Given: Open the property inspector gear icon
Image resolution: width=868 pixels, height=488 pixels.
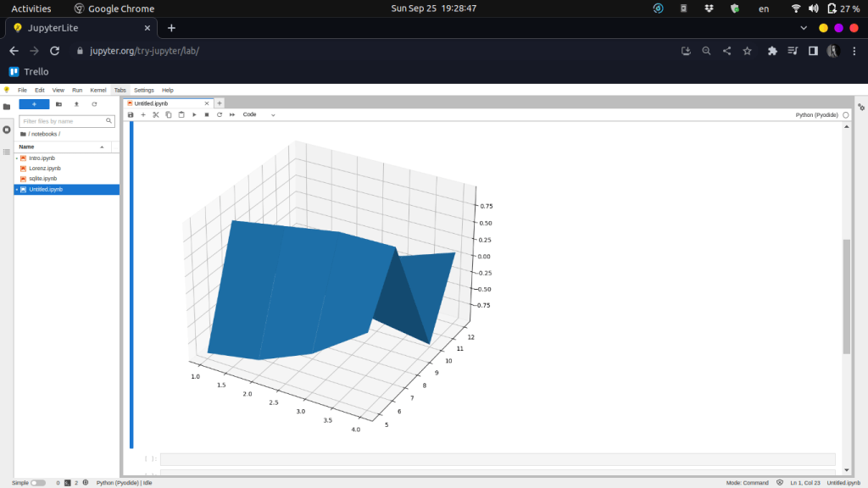Looking at the screenshot, I should click(861, 108).
